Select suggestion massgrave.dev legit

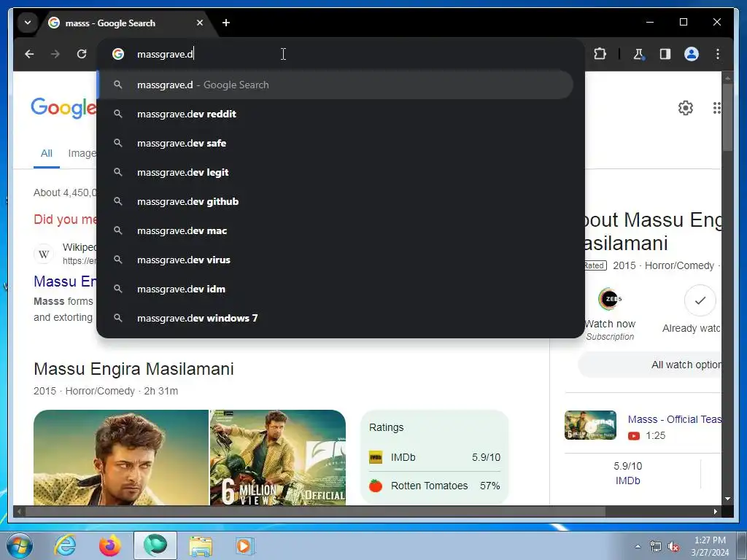(x=336, y=172)
